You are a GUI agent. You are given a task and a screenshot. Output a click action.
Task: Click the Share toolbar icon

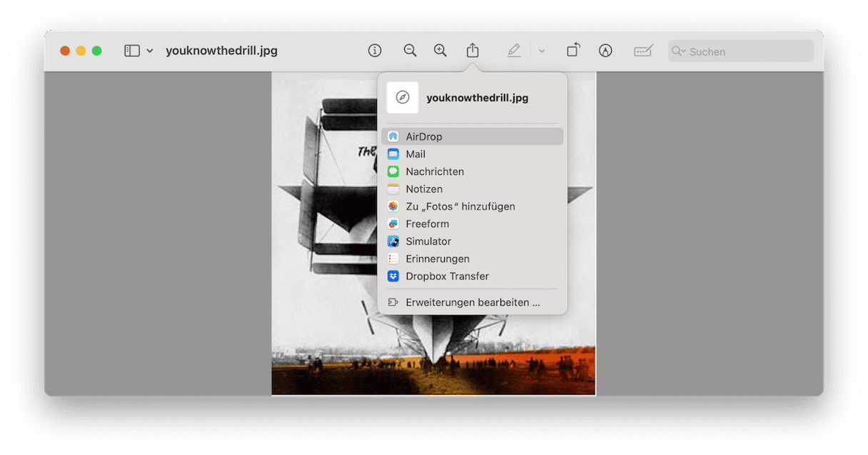point(473,51)
